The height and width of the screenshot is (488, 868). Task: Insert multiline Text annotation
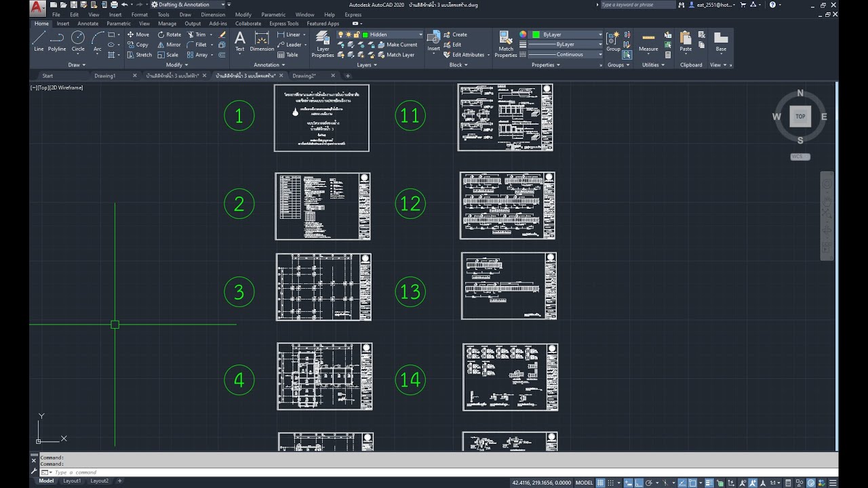pyautogui.click(x=239, y=41)
